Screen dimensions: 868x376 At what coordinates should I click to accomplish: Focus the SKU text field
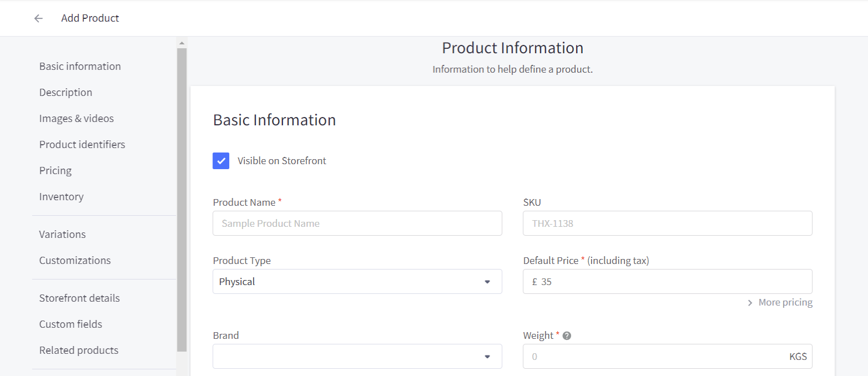[667, 223]
